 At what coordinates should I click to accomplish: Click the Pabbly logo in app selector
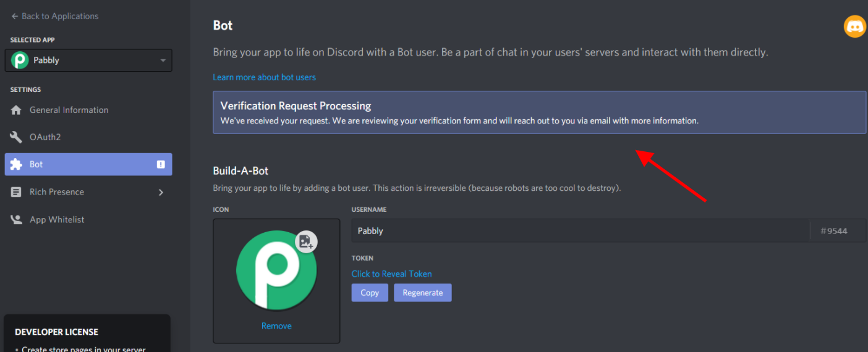(x=20, y=61)
